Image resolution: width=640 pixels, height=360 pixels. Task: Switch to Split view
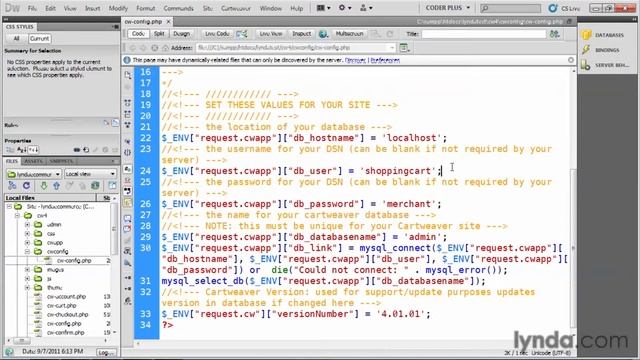click(x=159, y=34)
